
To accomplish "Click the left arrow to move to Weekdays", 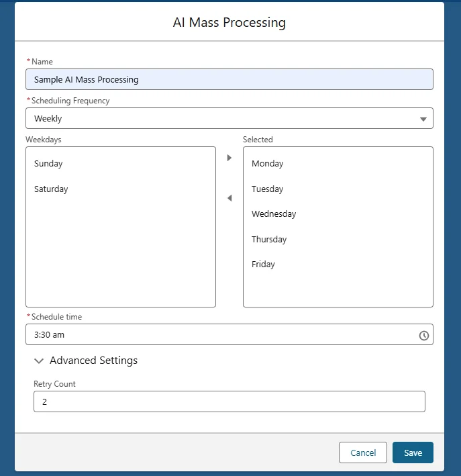I will click(x=229, y=198).
